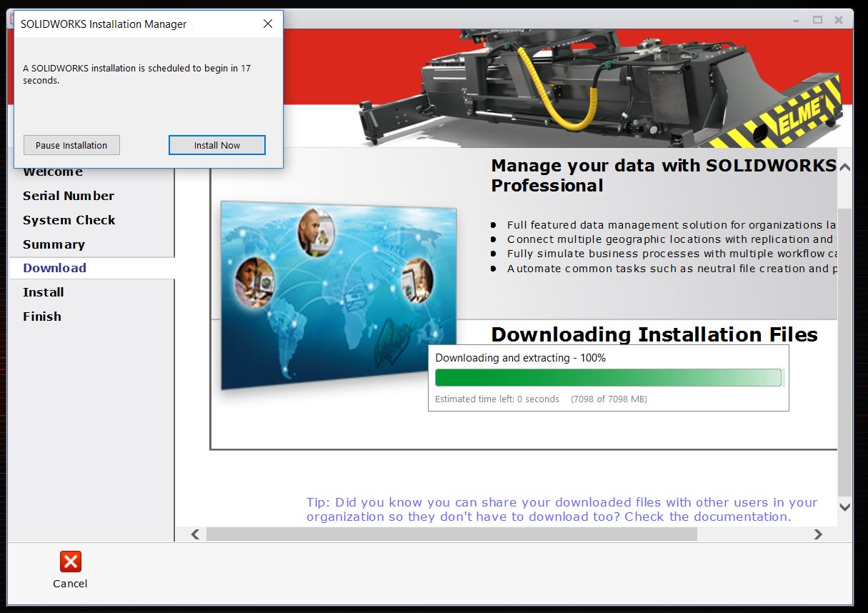Select the Finish step in sidebar
Viewport: 868px width, 613px height.
42,317
